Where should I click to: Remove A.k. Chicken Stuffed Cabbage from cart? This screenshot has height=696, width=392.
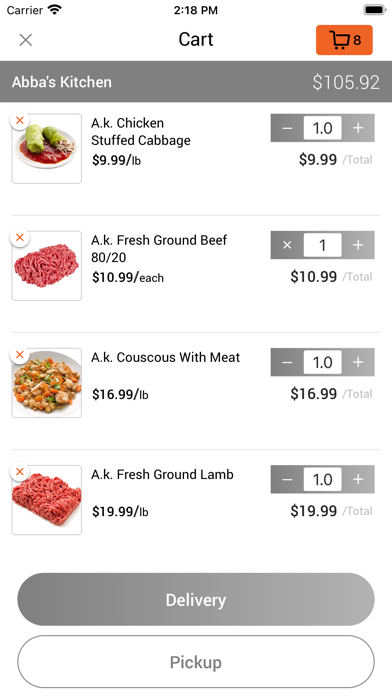20,120
